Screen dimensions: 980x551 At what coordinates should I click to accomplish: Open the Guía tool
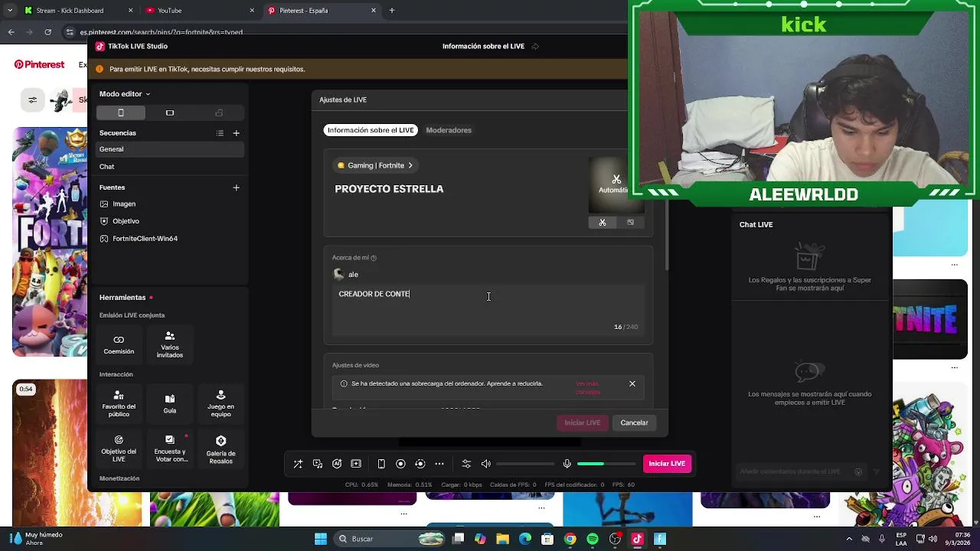[170, 403]
